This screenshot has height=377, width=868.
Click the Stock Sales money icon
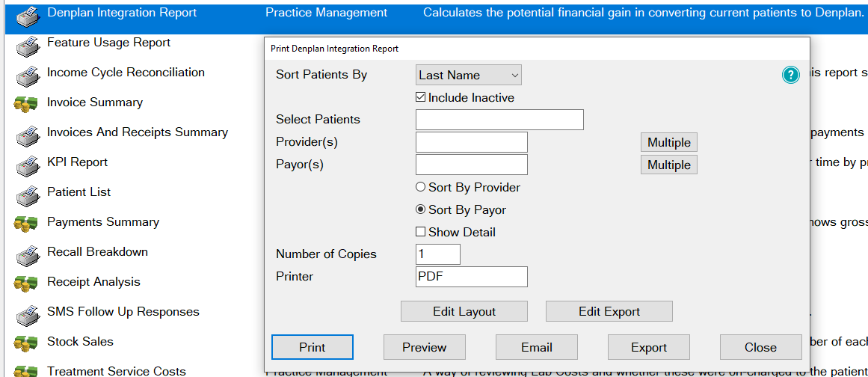point(28,343)
